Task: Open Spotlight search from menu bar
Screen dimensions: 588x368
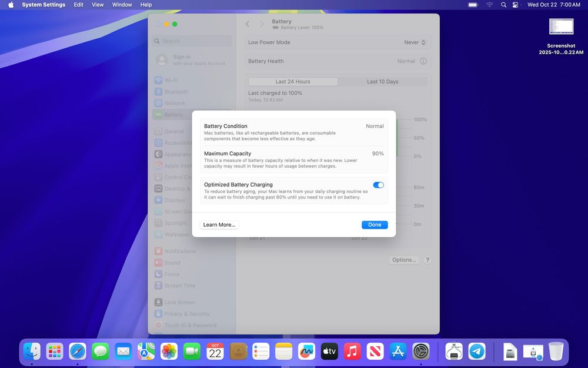Action: tap(503, 5)
